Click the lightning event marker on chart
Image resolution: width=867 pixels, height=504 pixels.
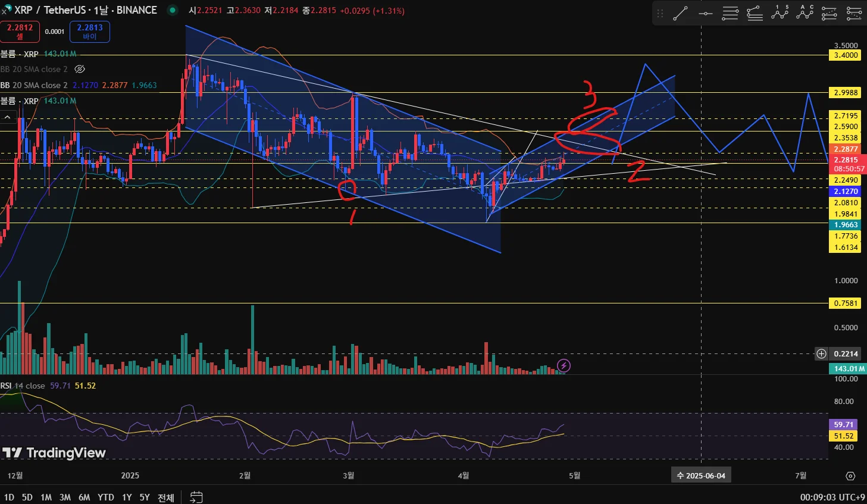(564, 365)
